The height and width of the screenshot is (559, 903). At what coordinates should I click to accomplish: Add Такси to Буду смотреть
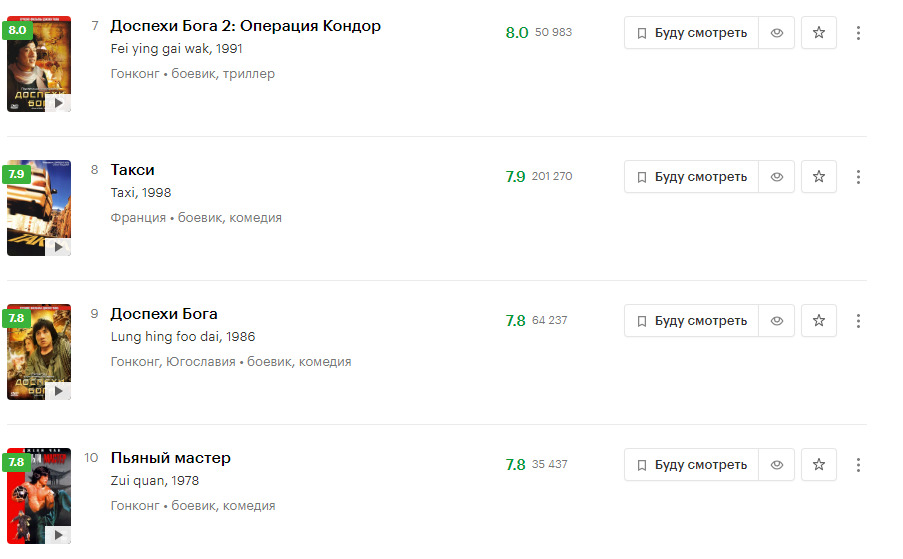[x=691, y=177]
